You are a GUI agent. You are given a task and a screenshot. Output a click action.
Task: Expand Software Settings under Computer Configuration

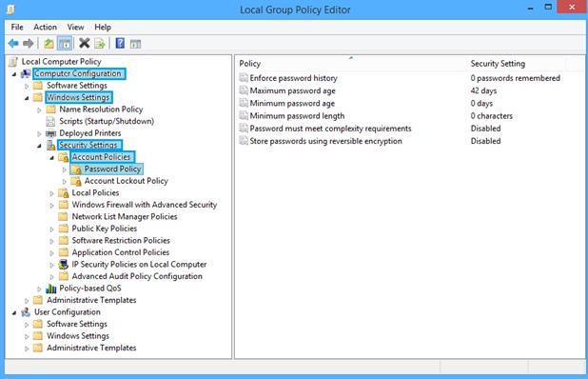pos(27,86)
